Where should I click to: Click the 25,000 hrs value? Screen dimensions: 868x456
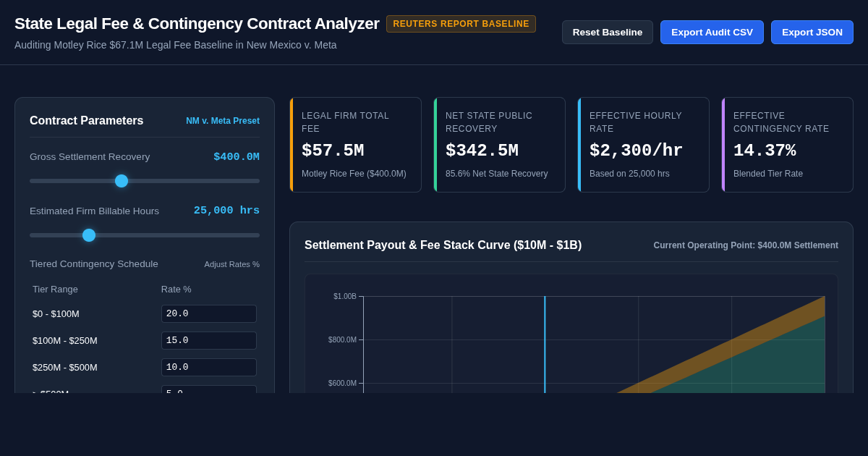coord(226,211)
